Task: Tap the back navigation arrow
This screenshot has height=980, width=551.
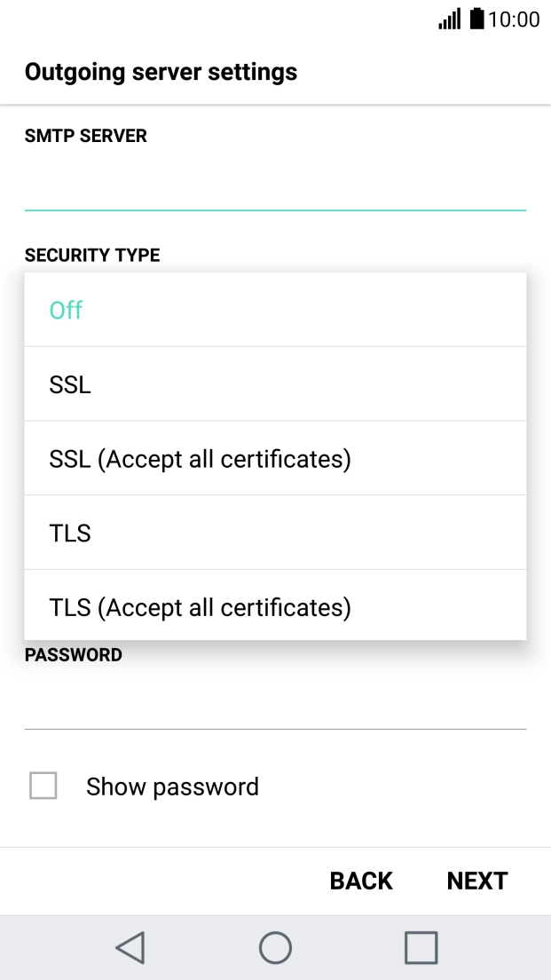Action: [130, 947]
